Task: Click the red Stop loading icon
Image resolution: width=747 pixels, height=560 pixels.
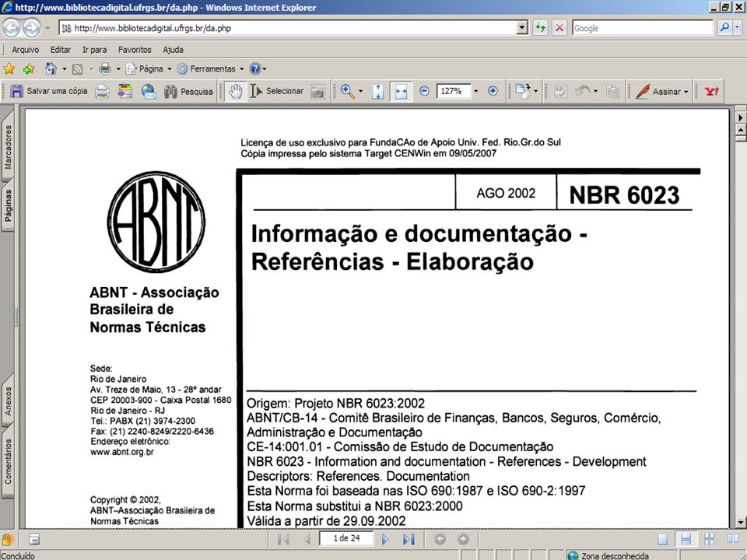Action: (559, 28)
